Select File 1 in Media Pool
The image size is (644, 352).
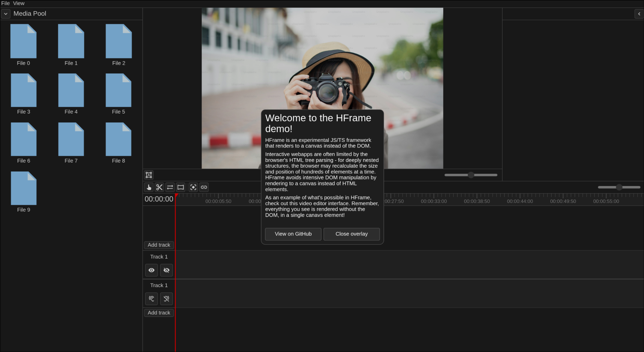point(71,41)
